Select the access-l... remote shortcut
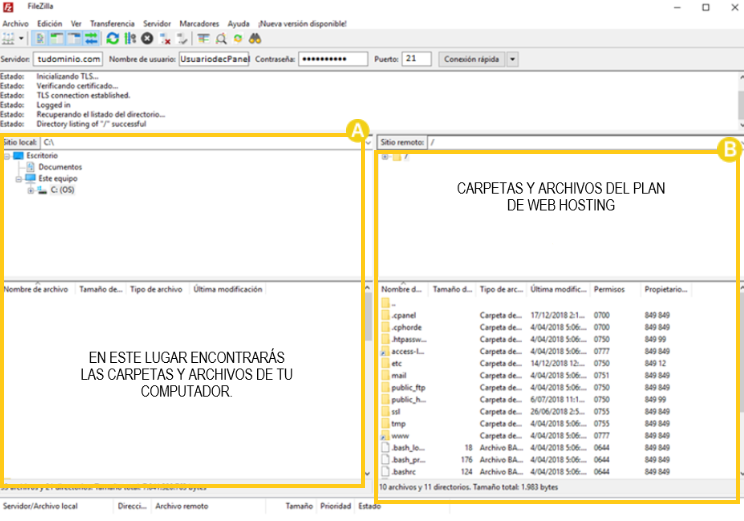 408,352
